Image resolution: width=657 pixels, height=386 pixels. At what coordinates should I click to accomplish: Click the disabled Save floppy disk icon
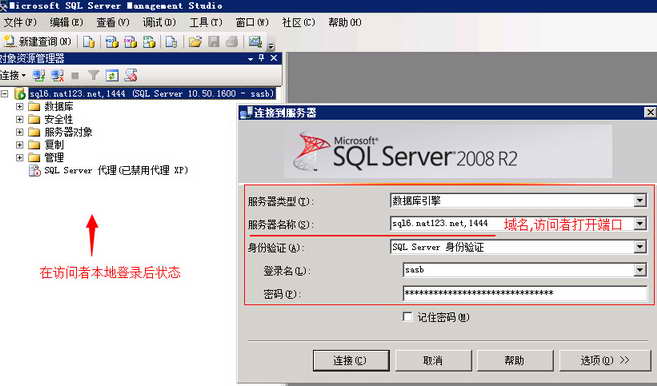pos(214,41)
